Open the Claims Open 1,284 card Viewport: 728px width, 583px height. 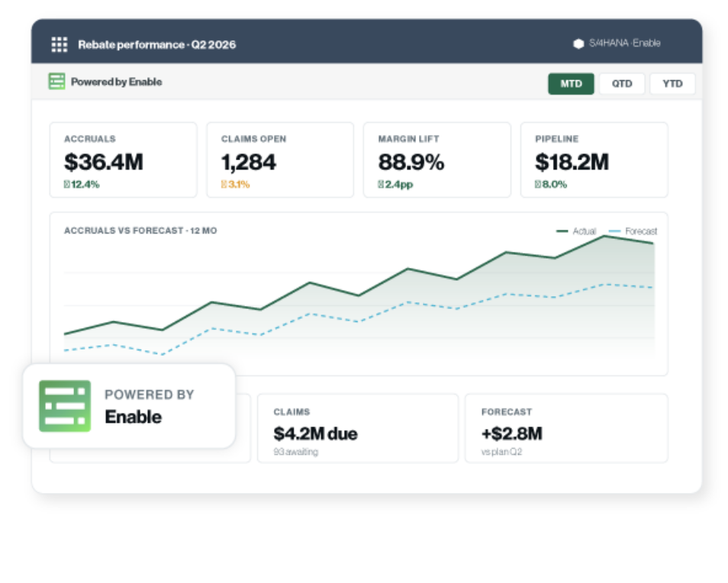point(280,160)
